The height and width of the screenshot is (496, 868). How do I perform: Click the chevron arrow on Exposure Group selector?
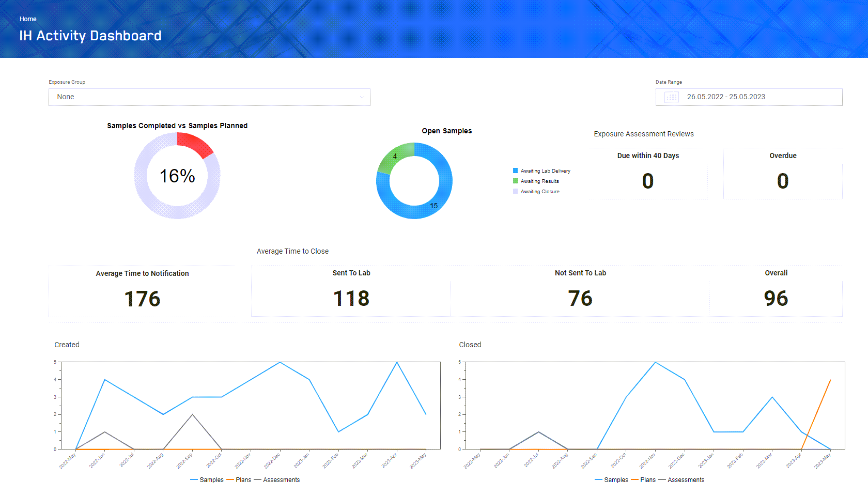(362, 97)
